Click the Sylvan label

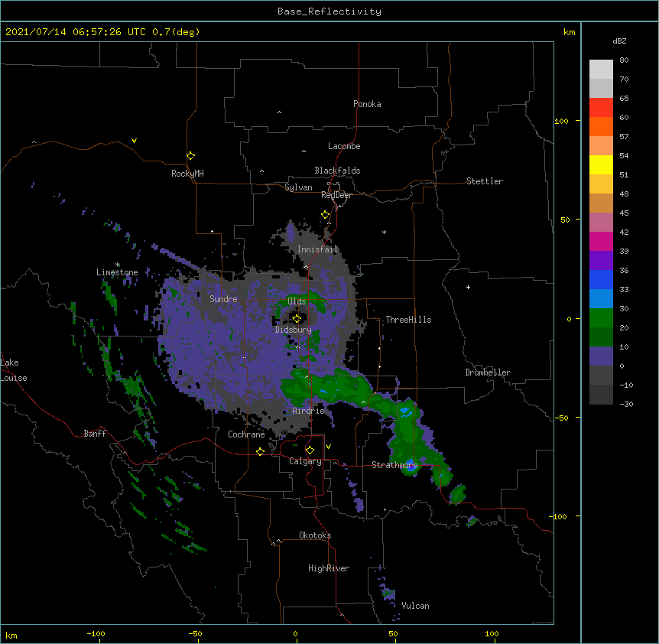pos(298,187)
